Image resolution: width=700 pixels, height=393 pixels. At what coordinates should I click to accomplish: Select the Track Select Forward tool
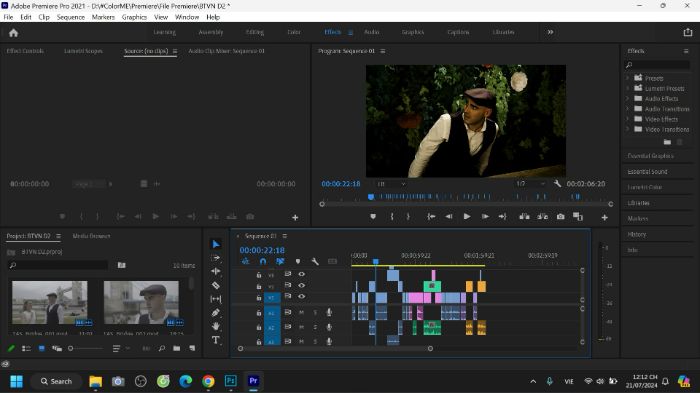216,258
